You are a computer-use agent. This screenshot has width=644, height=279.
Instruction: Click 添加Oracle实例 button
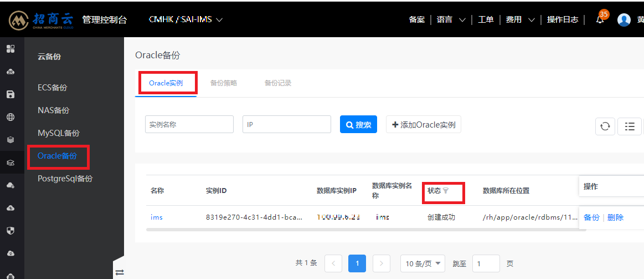tap(424, 124)
